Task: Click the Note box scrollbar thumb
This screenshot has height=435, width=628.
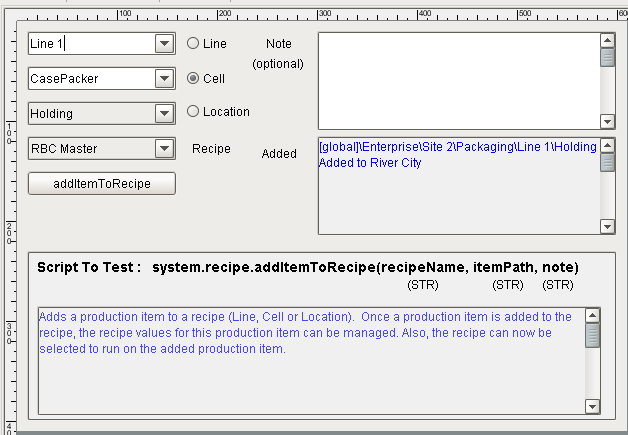Action: [x=607, y=57]
